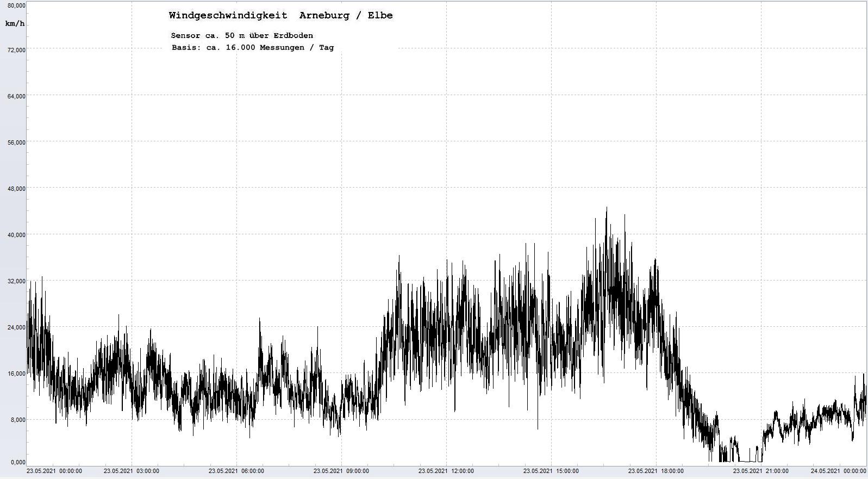This screenshot has height=479, width=868.
Task: Select the 16,000 y-axis label
Action: point(16,374)
